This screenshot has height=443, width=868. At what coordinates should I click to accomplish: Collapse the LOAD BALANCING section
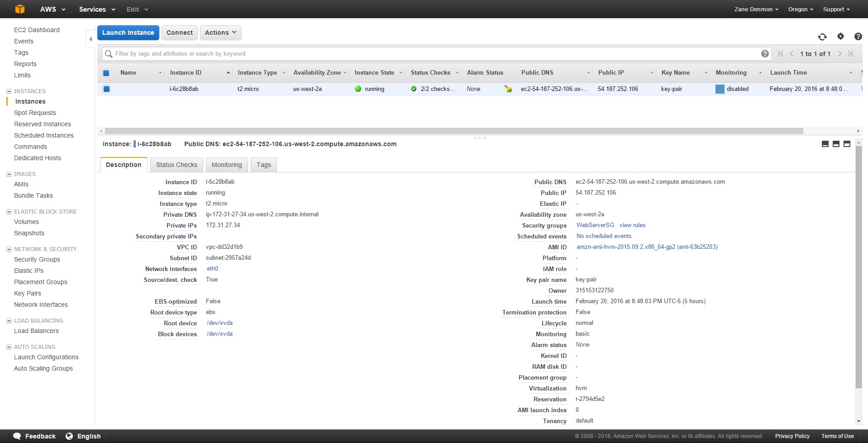coord(9,321)
